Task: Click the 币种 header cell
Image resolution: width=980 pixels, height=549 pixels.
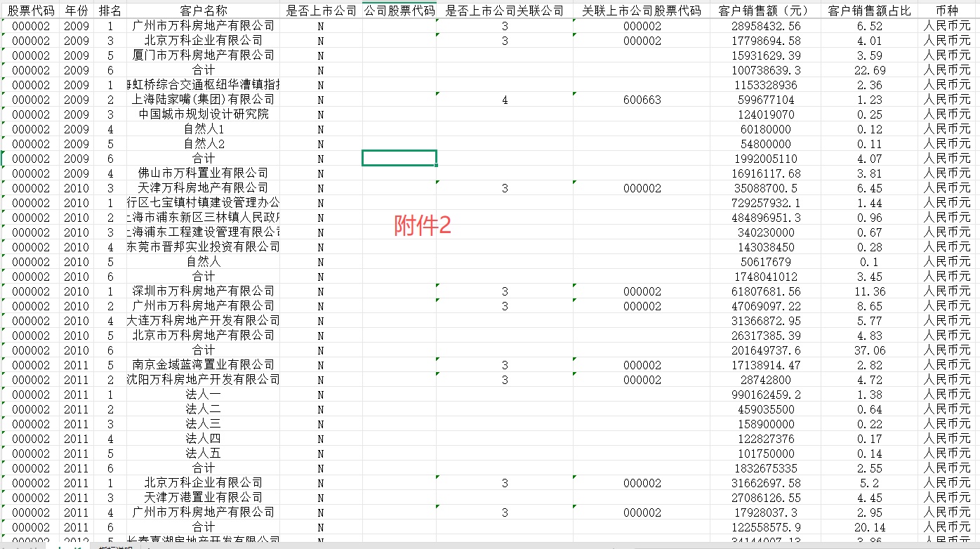Action: click(x=947, y=11)
